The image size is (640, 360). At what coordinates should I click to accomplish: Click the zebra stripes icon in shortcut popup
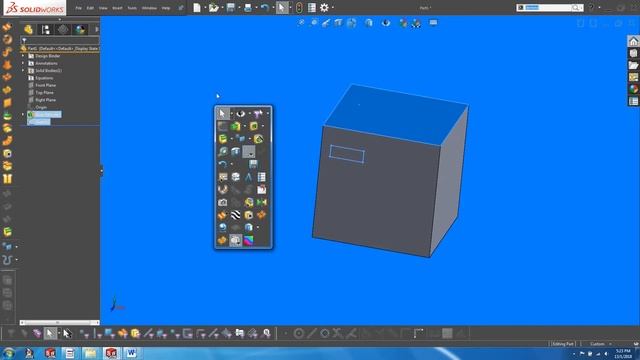236,215
